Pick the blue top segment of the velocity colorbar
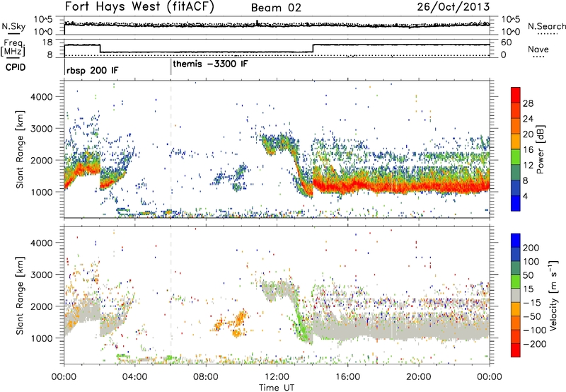 point(516,241)
